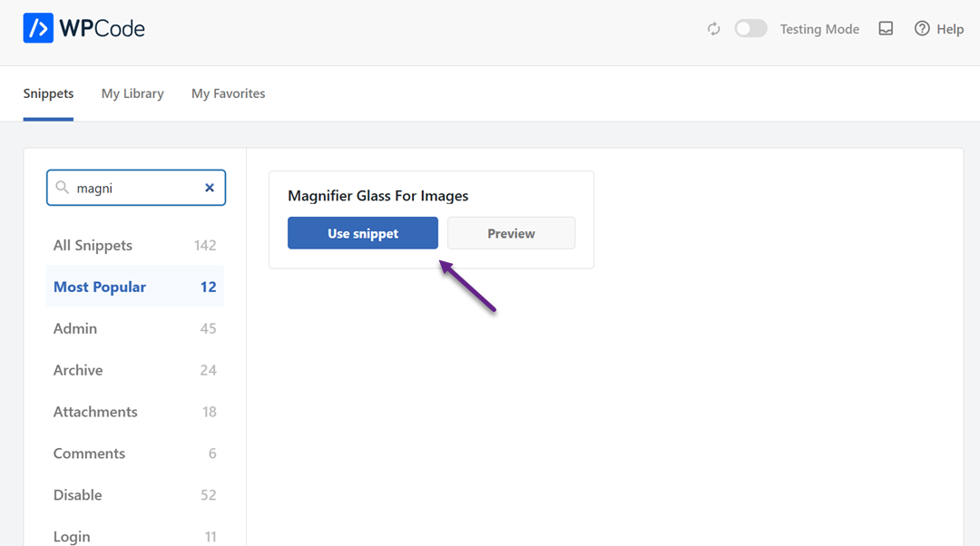Click the refresh sync icon
980x546 pixels.
[x=714, y=29]
